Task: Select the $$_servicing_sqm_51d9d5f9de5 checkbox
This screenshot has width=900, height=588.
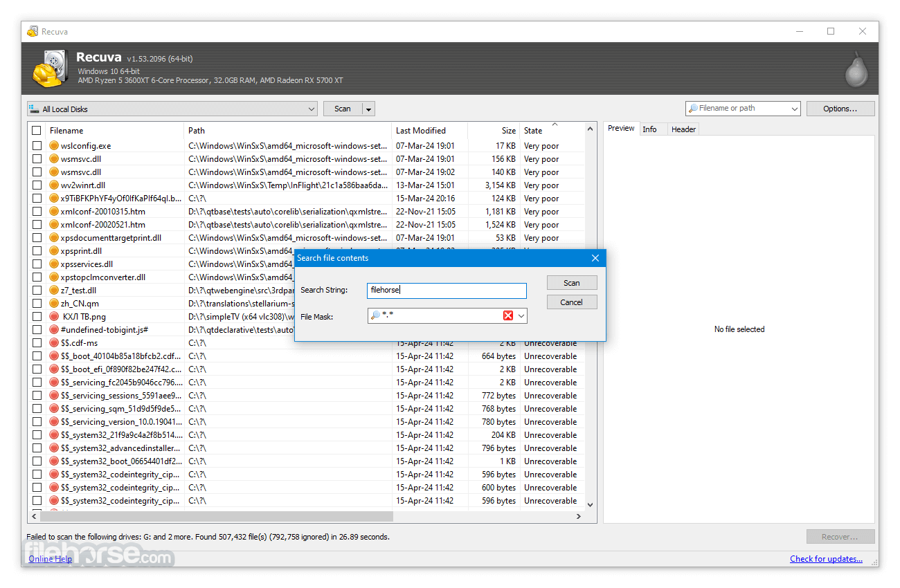Action: (37, 409)
